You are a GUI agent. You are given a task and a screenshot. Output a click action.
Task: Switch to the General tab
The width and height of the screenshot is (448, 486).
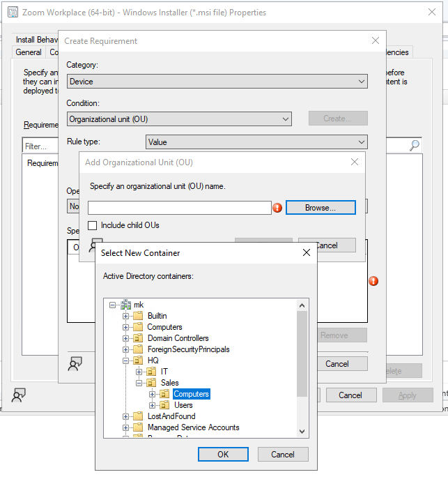pos(29,52)
